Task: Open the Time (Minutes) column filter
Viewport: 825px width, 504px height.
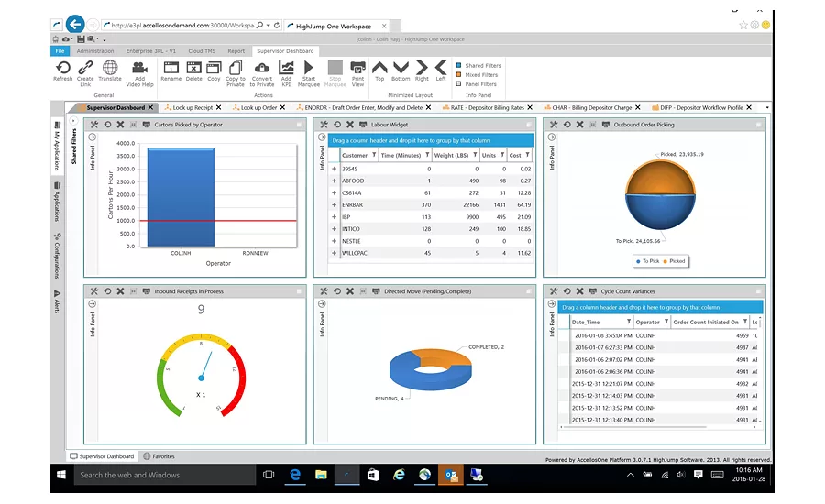Action: [x=427, y=155]
